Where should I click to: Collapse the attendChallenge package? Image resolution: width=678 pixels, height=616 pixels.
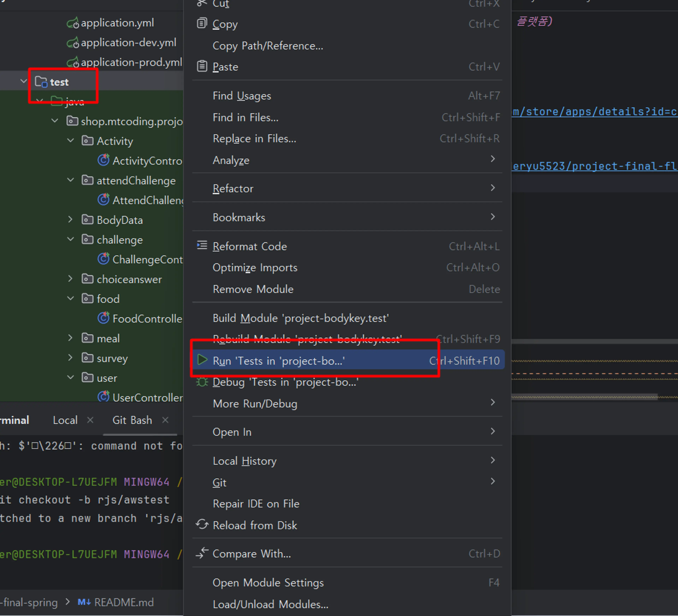point(71,180)
